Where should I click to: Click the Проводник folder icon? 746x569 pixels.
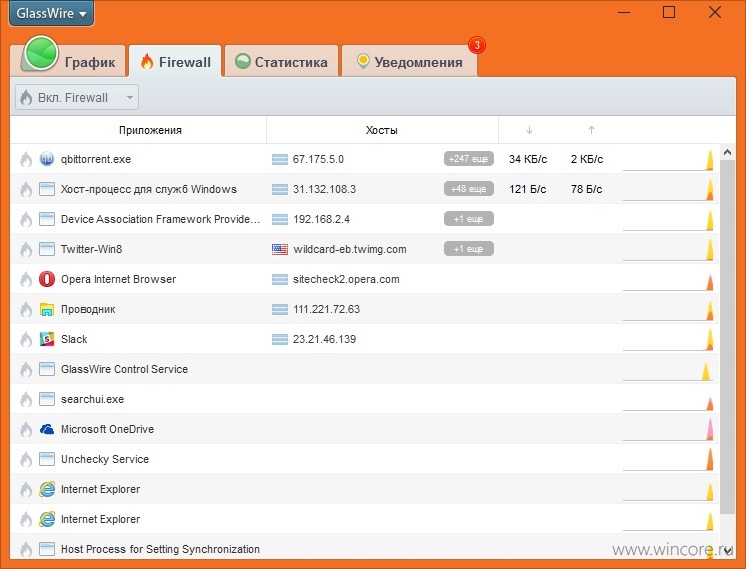(47, 309)
